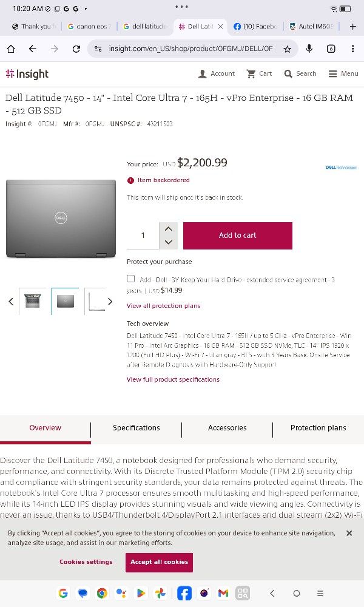Open Insight site search
This screenshot has width=364, height=607.
300,73
